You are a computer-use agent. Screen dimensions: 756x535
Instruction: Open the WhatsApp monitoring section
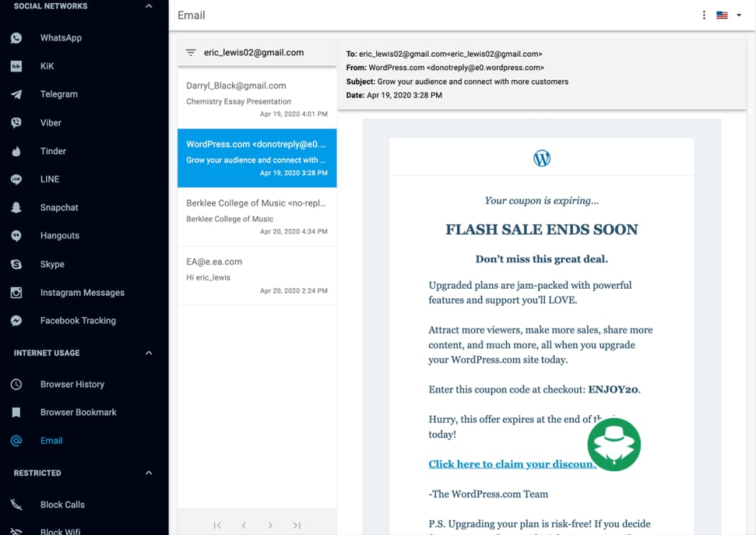click(16, 38)
